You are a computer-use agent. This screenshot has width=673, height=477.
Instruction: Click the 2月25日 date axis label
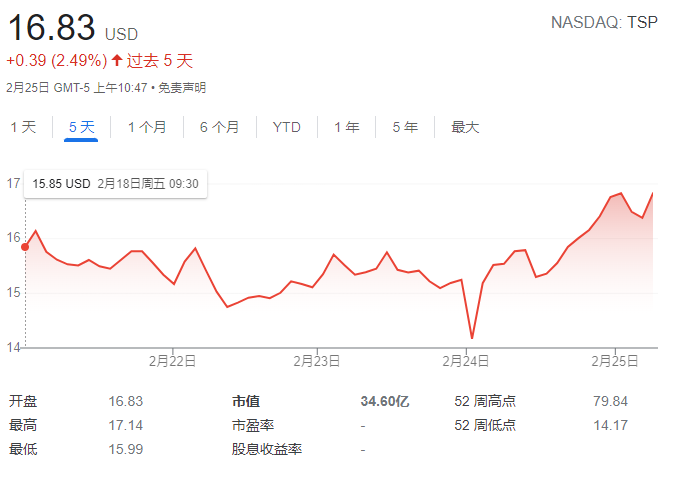(615, 361)
